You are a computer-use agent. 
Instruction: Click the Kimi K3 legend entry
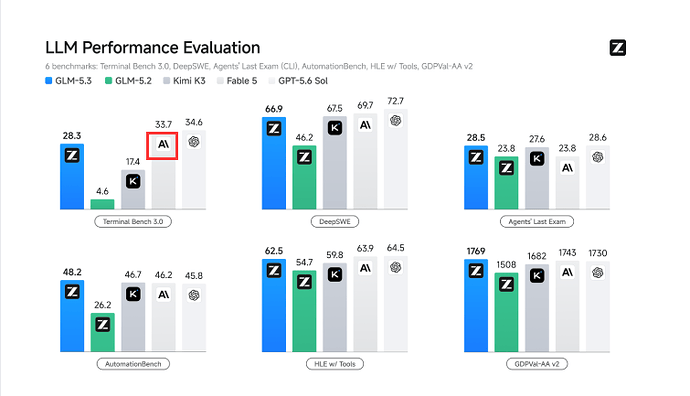tap(184, 81)
